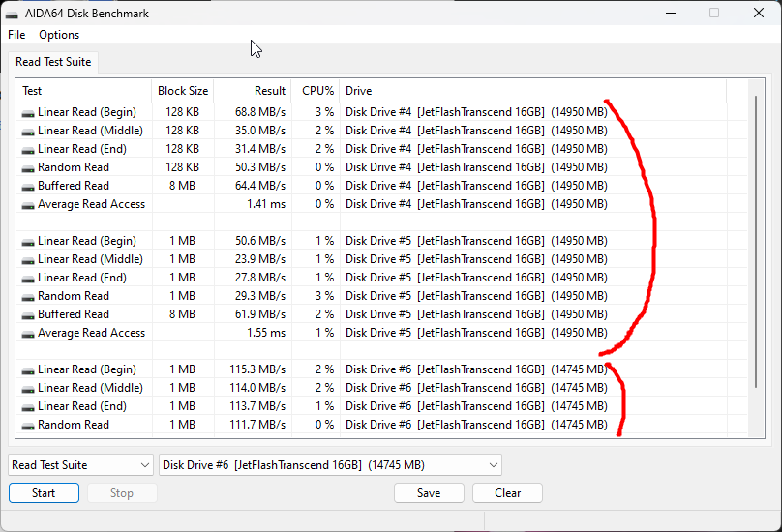Close the AIDA64 Disk Benchmark window
Viewport: 782px width, 532px height.
coord(759,13)
